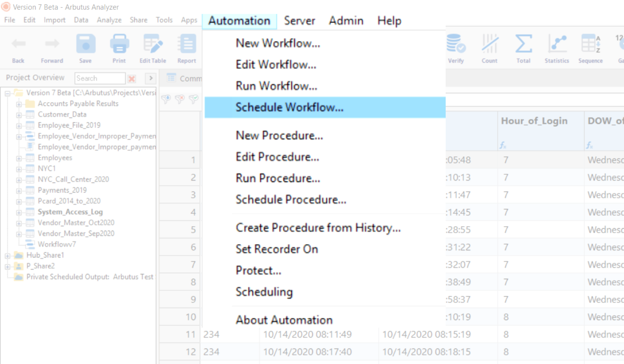Image resolution: width=624 pixels, height=364 pixels.
Task: Select the System_Access_Log table
Action: tap(70, 212)
